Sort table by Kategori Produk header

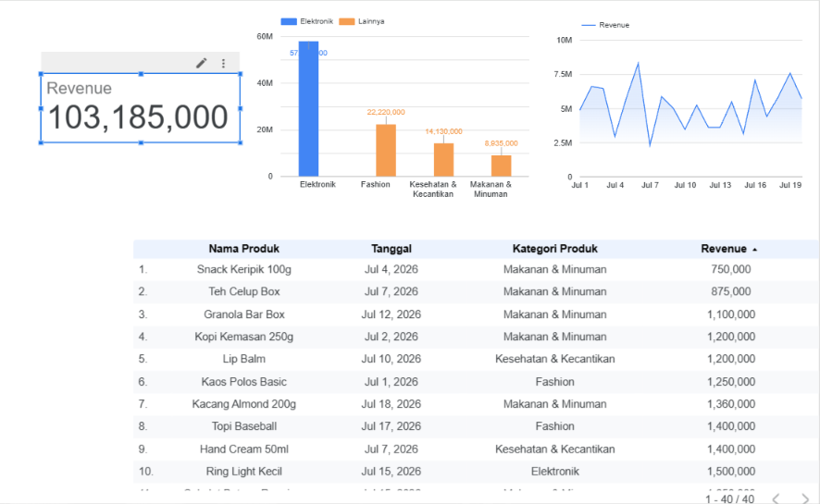555,249
